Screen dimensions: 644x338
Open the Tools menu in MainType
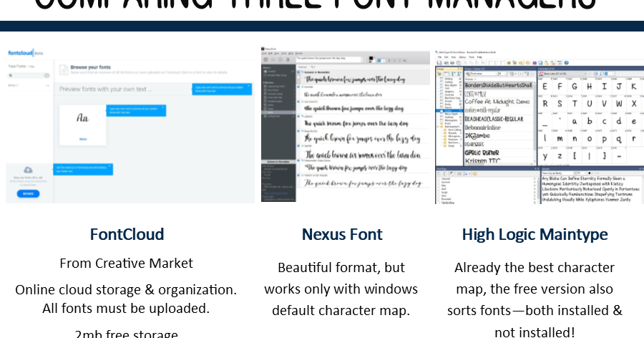[x=472, y=57]
